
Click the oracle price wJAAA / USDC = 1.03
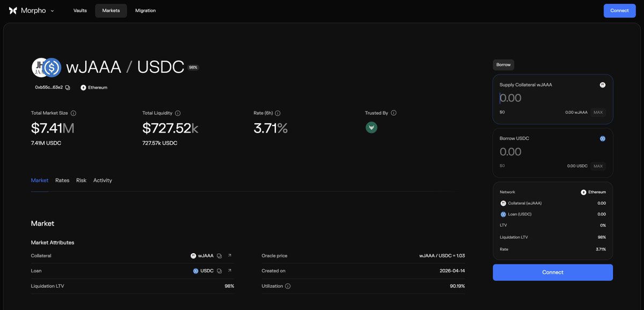(x=442, y=256)
